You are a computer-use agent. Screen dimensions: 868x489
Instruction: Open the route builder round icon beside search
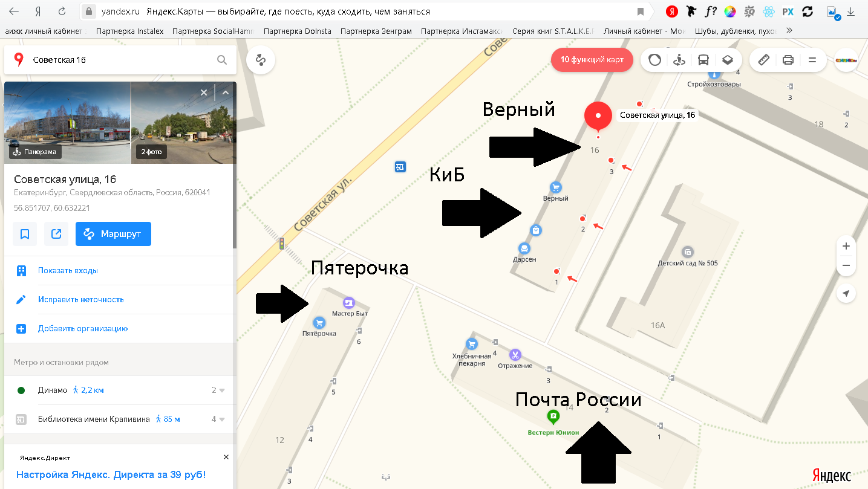click(261, 60)
